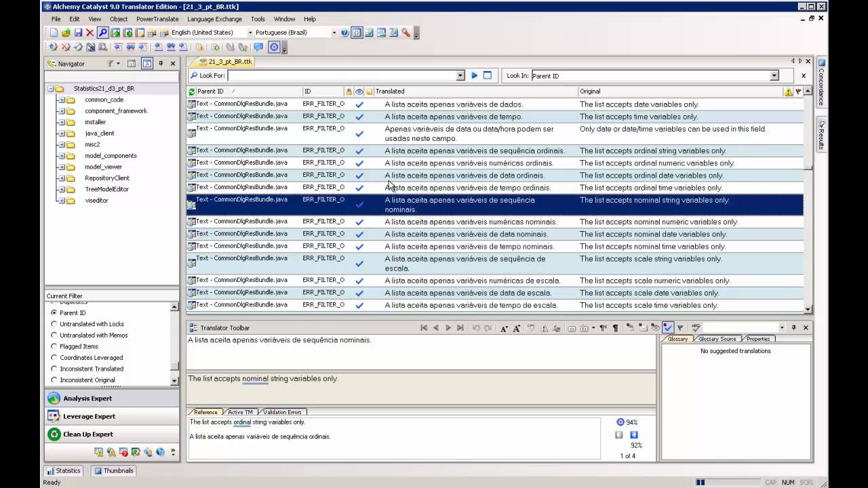Screen dimensions: 868x488
Task: Click the Leverage Expert button
Action: (112, 416)
